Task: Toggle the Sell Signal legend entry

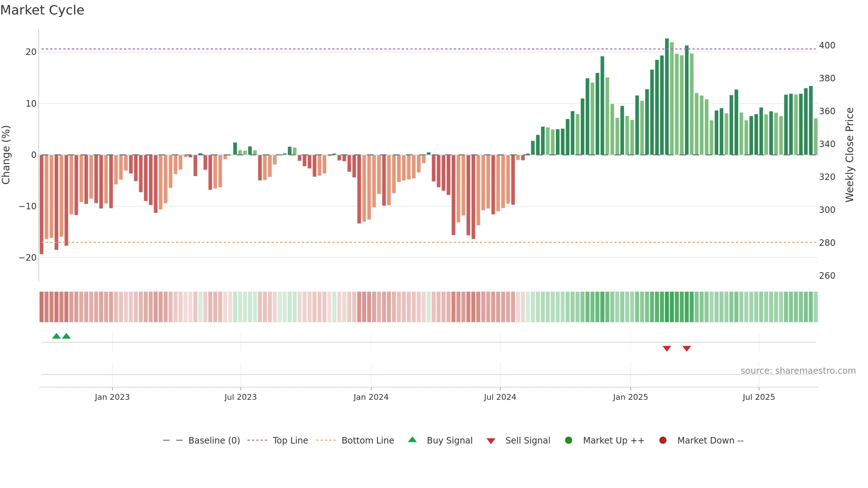Action: pos(518,441)
